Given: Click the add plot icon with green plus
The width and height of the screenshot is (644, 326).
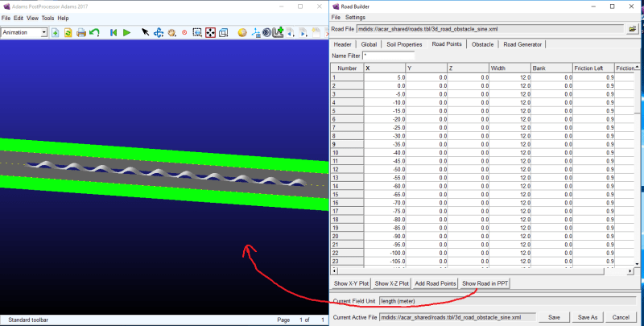Looking at the screenshot, I should [x=279, y=32].
